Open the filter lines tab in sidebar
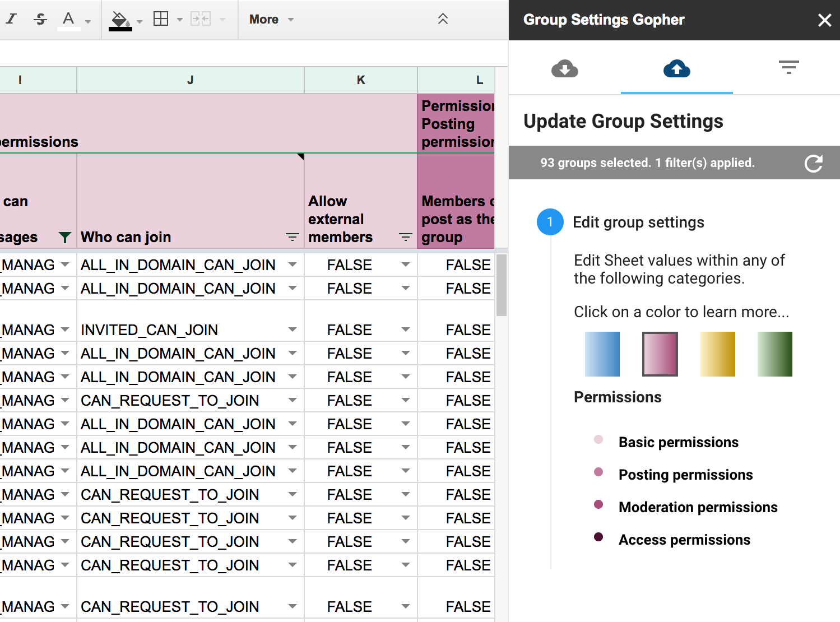 (788, 68)
